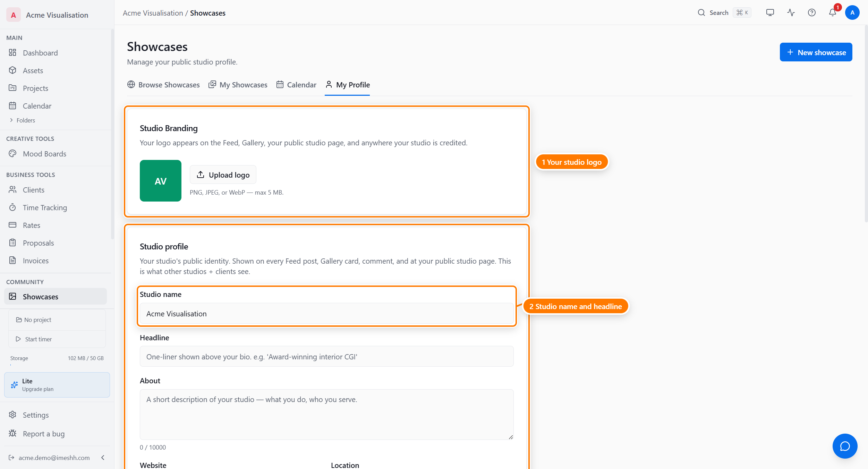The image size is (868, 469).
Task: Open the monitor display icon
Action: click(x=770, y=12)
